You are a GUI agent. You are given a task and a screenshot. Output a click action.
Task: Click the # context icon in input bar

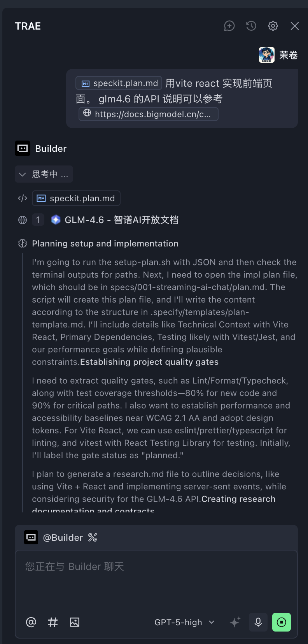point(53,622)
